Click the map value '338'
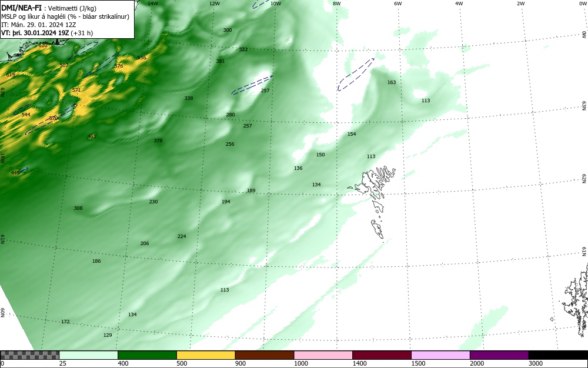This screenshot has height=368, width=588. [x=189, y=98]
